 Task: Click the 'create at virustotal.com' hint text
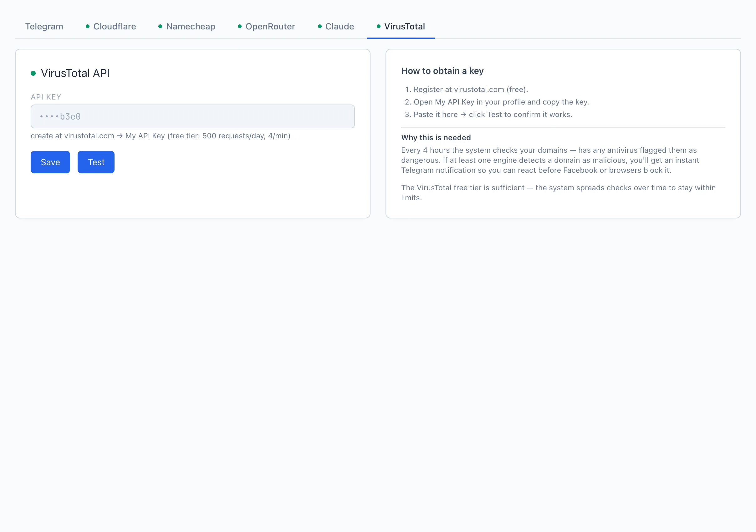click(161, 136)
